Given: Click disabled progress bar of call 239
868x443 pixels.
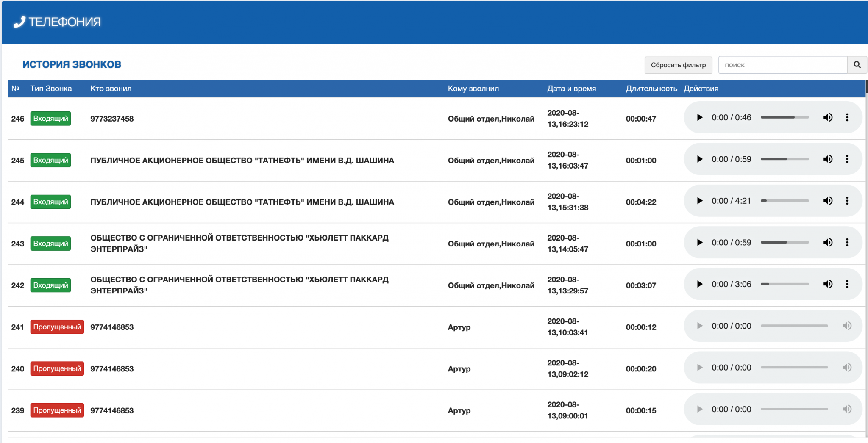Looking at the screenshot, I should click(x=794, y=409).
